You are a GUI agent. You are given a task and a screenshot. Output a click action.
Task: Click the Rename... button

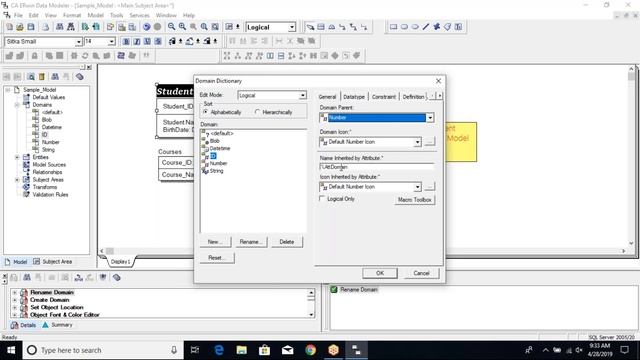pyautogui.click(x=251, y=242)
